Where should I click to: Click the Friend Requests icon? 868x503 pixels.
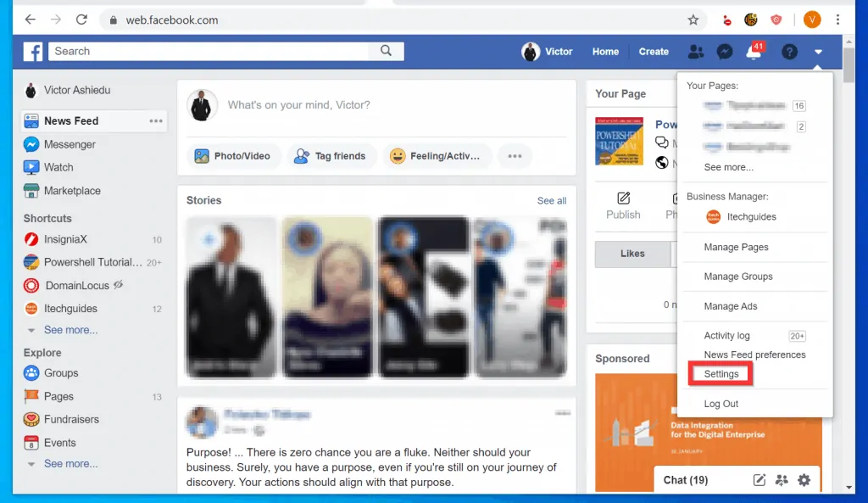coord(696,52)
